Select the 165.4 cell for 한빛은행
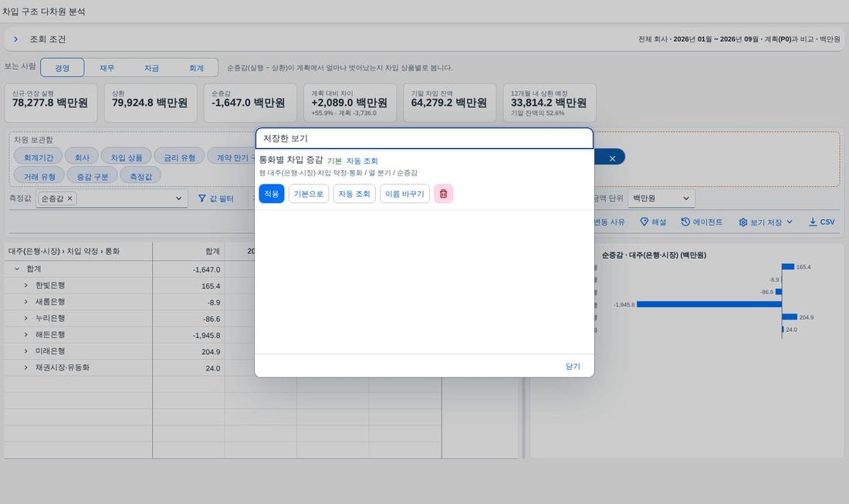849x504 pixels. coord(188,286)
